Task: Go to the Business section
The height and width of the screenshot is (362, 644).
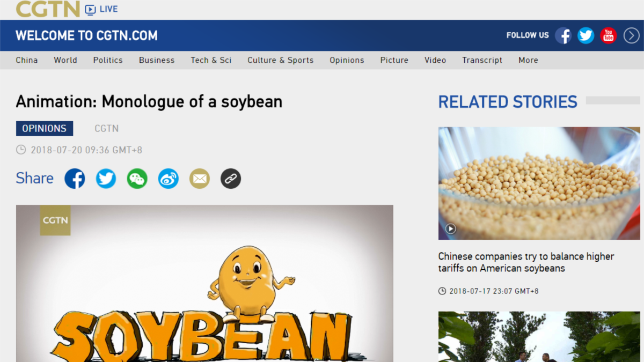Action: pos(157,60)
